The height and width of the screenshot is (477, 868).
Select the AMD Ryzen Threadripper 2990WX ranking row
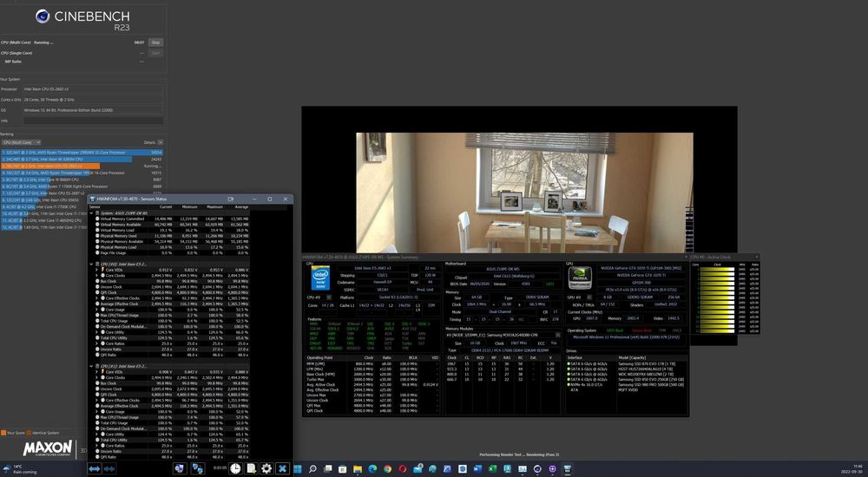(x=82, y=152)
